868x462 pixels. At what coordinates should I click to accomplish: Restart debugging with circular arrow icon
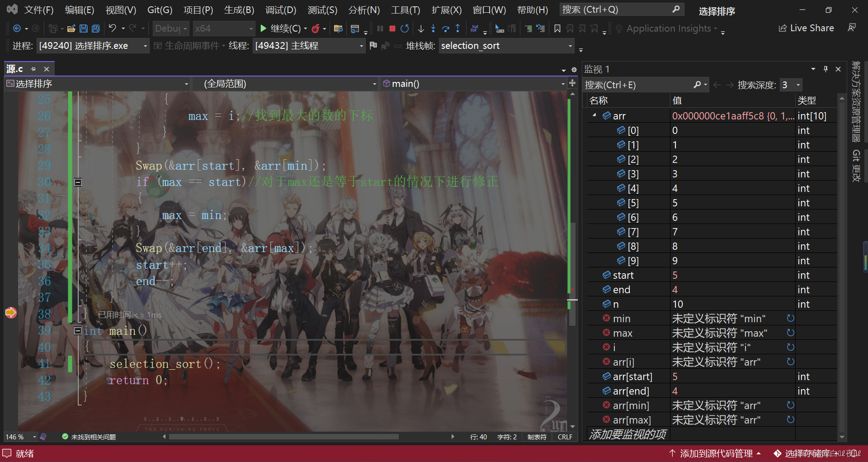pyautogui.click(x=405, y=29)
